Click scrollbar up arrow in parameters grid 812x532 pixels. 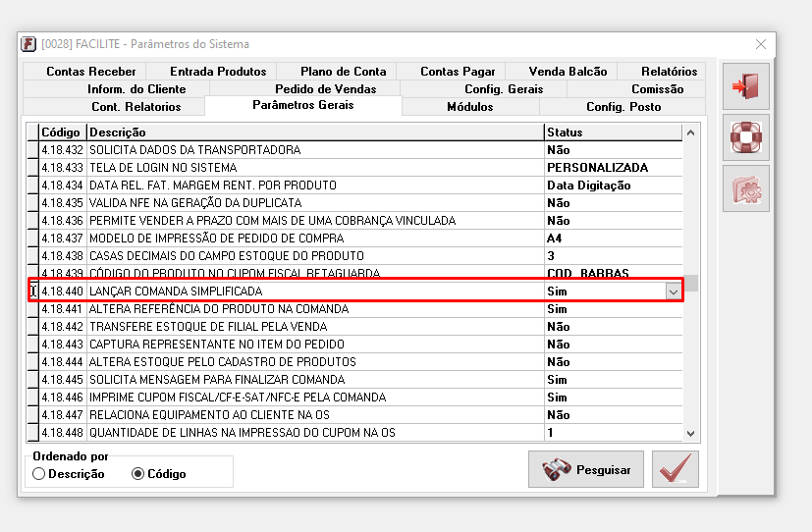[x=690, y=133]
